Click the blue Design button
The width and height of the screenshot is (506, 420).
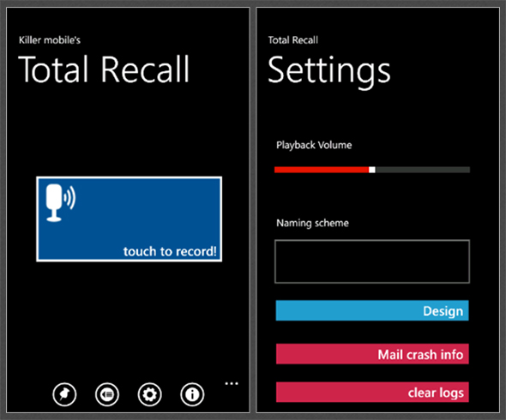click(x=372, y=310)
